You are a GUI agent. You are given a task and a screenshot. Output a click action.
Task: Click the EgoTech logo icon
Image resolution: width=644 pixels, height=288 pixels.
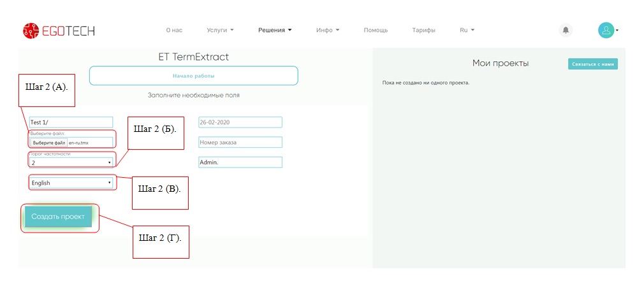[31, 30]
